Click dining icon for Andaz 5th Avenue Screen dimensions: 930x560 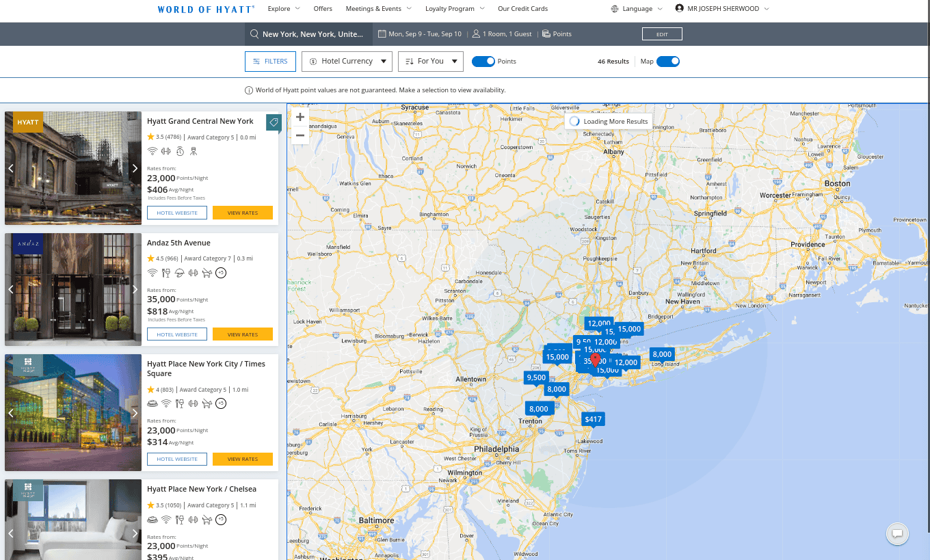(x=165, y=273)
